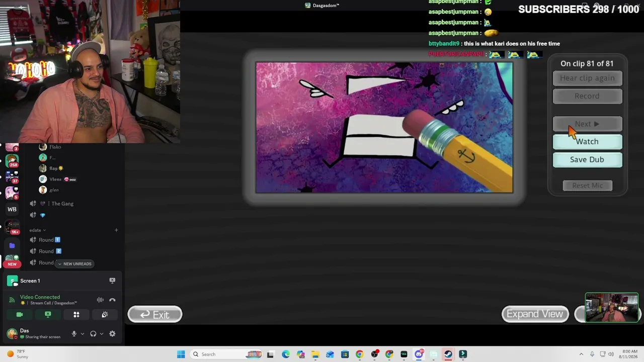This screenshot has height=362, width=644.
Task: Toggle Discord camera on or off
Action: 20,314
